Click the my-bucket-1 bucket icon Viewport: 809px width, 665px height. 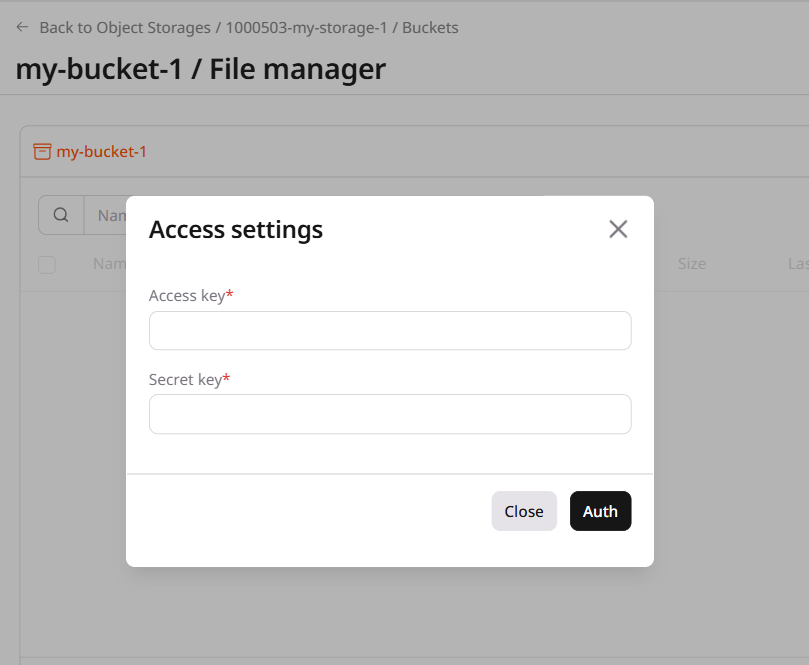pos(42,152)
